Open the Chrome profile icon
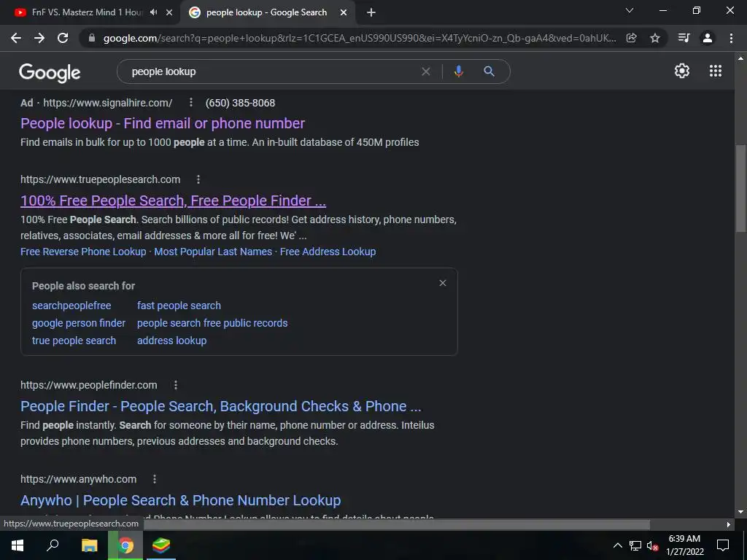 (x=708, y=38)
